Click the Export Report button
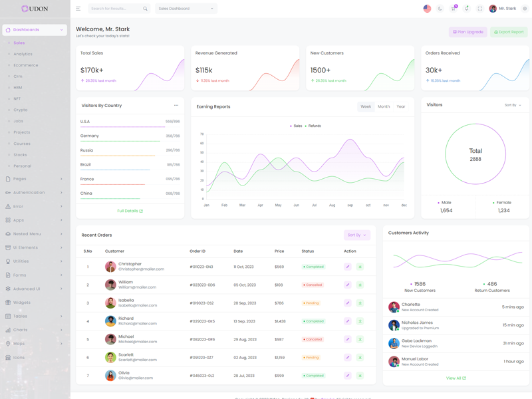The width and height of the screenshot is (532, 399). click(x=509, y=32)
